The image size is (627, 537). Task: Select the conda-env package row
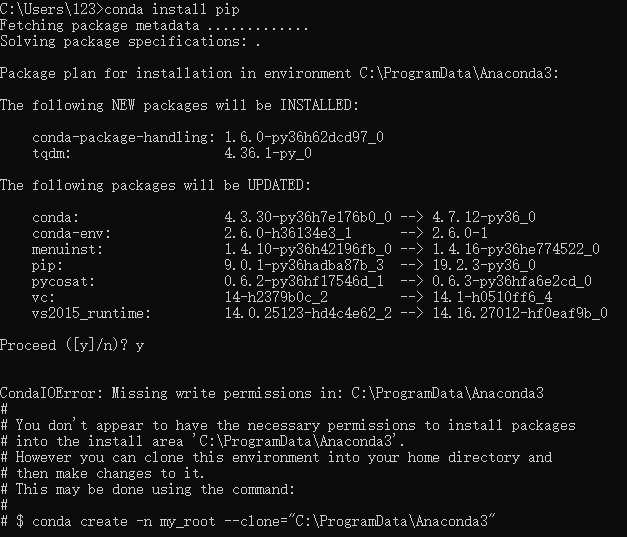(260, 234)
